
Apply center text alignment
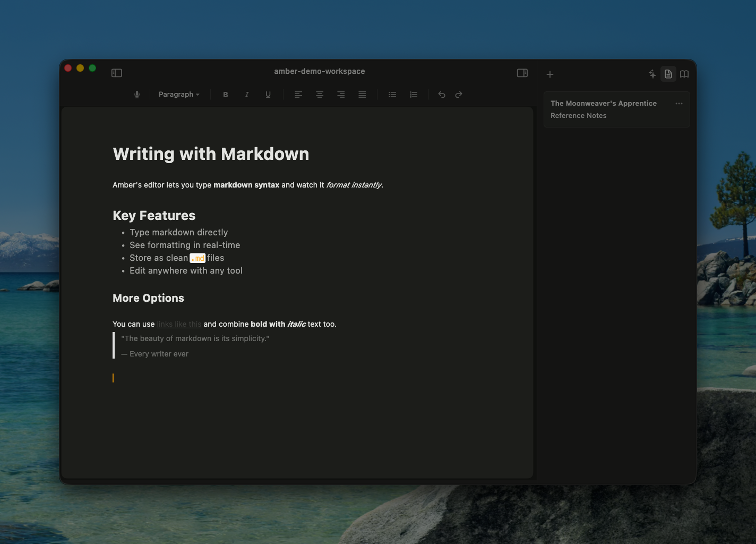point(319,94)
